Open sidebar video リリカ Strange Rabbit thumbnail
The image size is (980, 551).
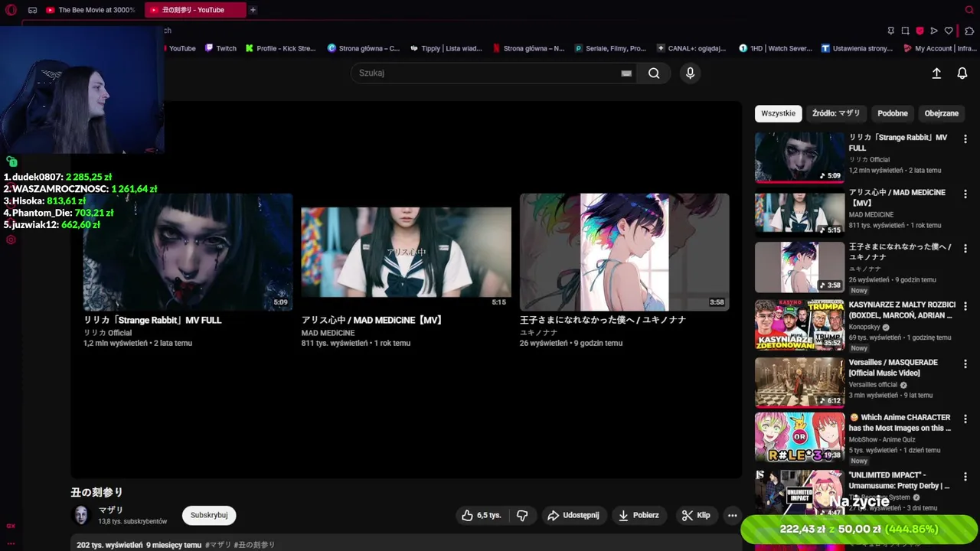tap(799, 158)
